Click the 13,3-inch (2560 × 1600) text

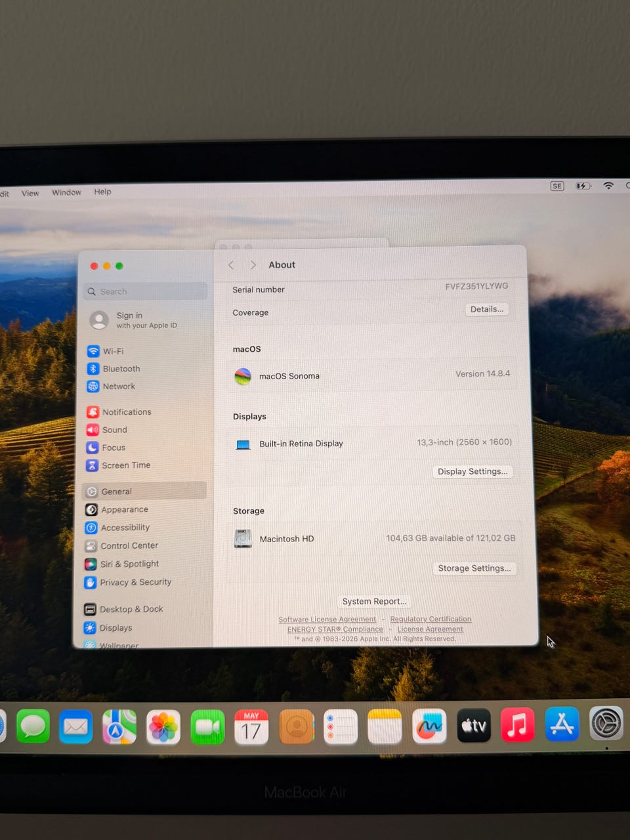[464, 442]
